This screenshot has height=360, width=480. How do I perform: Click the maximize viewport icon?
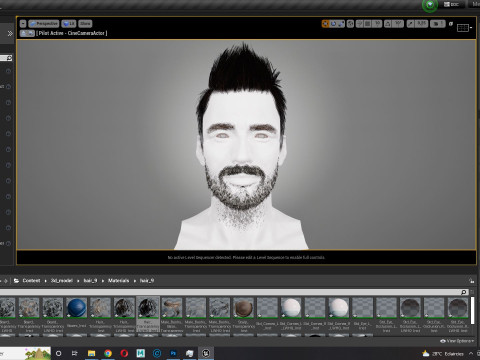click(451, 24)
